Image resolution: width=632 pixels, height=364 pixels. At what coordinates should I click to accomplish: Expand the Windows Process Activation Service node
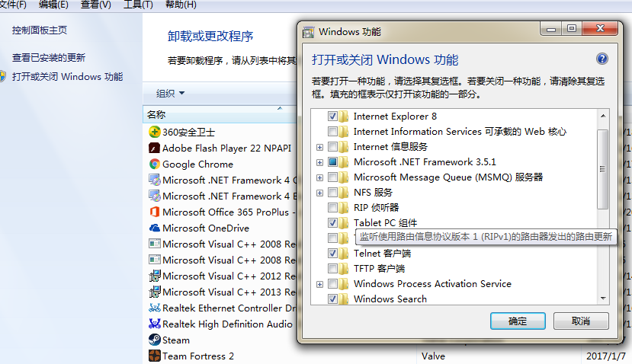click(x=319, y=284)
